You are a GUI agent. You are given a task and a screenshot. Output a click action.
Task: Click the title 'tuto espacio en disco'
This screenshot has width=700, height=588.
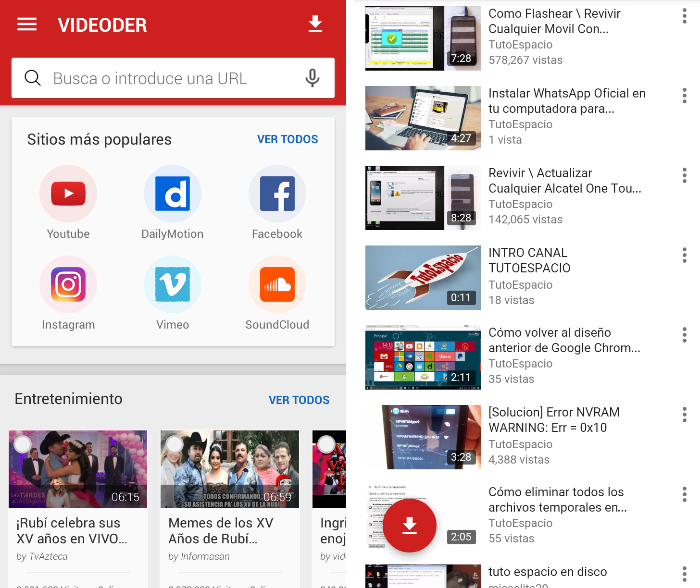click(548, 572)
